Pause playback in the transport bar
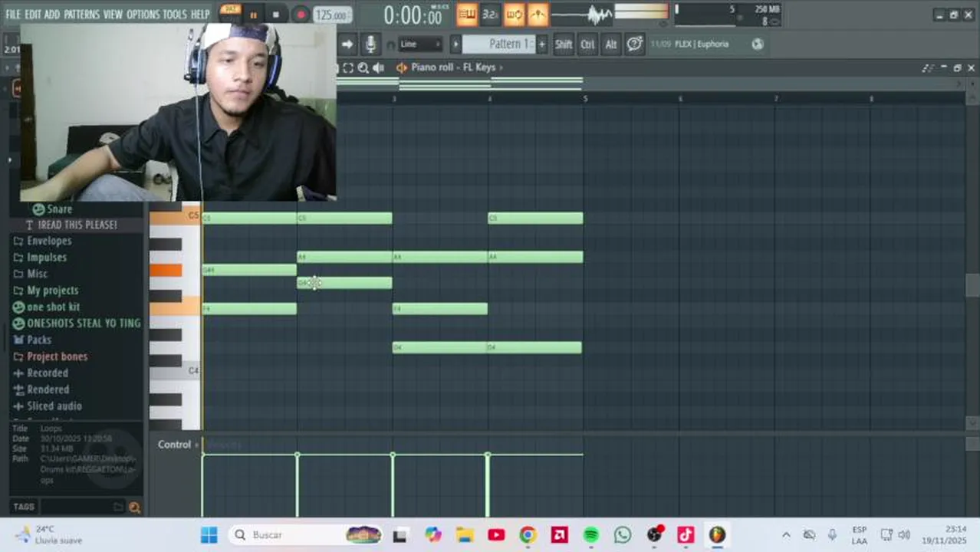Screen dimensions: 980x552 [253, 15]
